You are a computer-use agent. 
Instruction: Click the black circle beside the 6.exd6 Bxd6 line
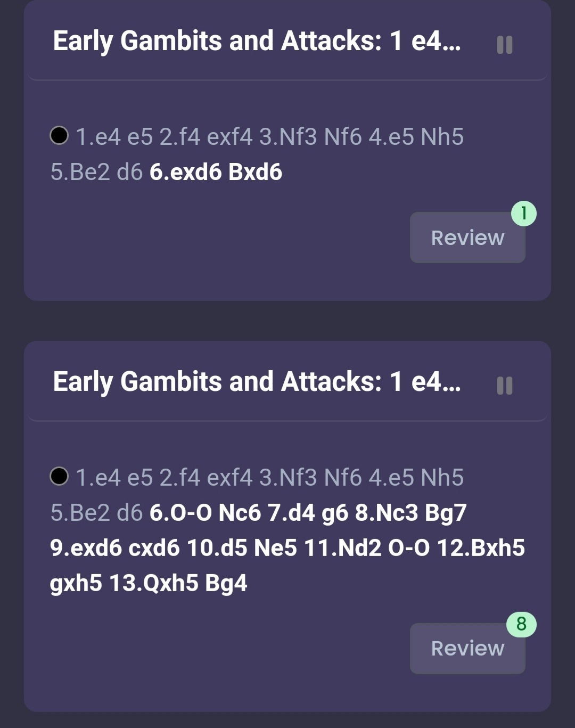pos(59,135)
